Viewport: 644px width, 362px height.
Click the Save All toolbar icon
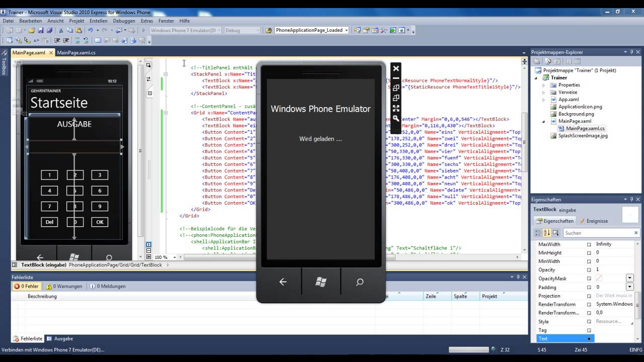click(x=49, y=30)
